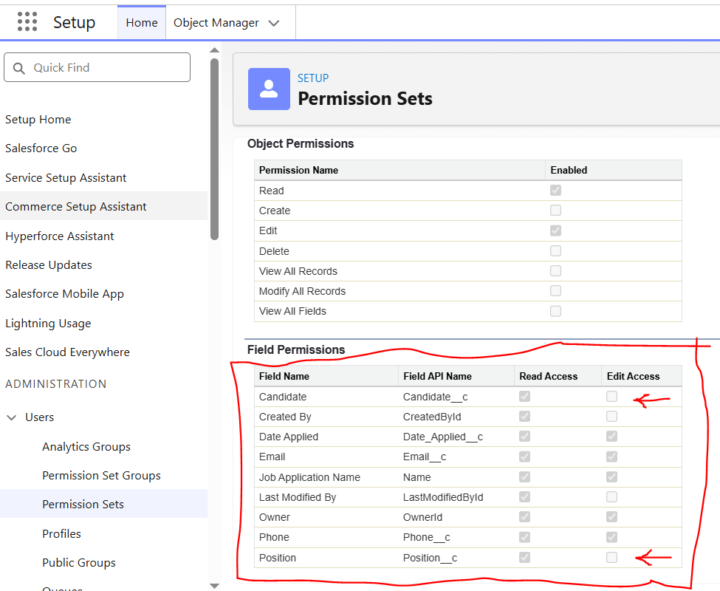Toggle the Edit object permission checkbox
The image size is (720, 591).
pos(556,231)
